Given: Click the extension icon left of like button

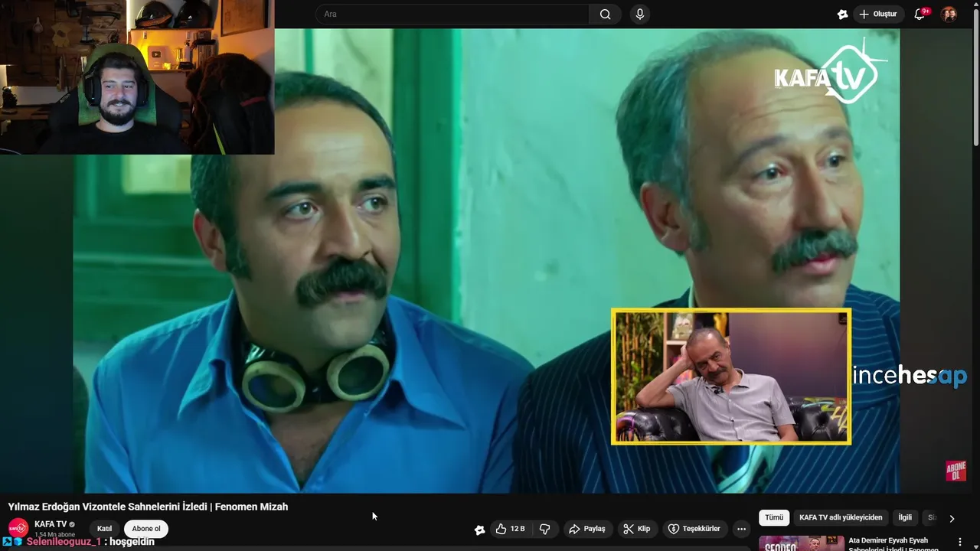Looking at the screenshot, I should [479, 530].
